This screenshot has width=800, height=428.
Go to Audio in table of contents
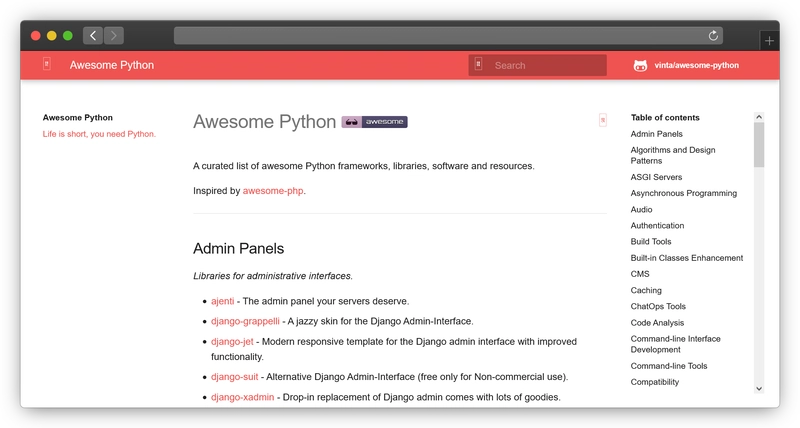[641, 210]
